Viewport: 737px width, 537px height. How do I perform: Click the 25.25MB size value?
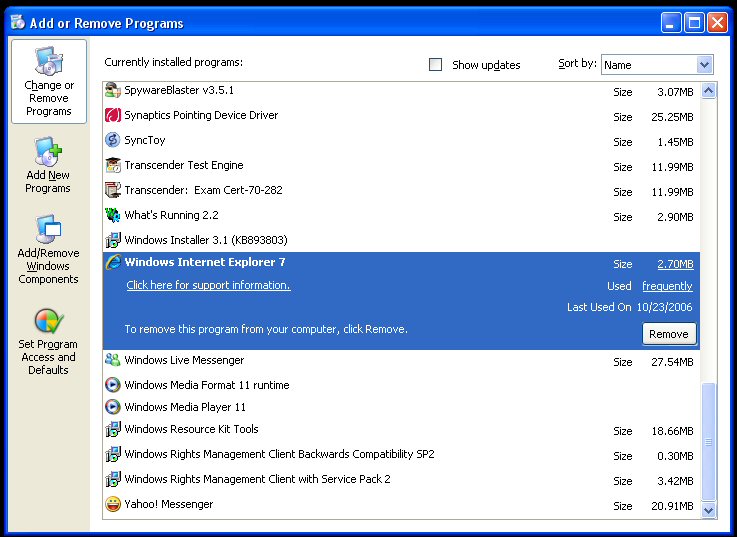672,117
